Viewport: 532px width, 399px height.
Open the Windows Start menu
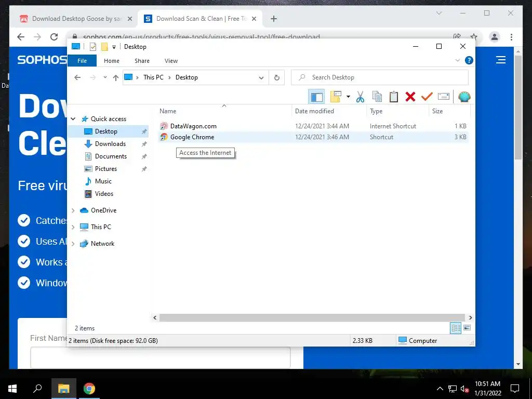tap(12, 389)
